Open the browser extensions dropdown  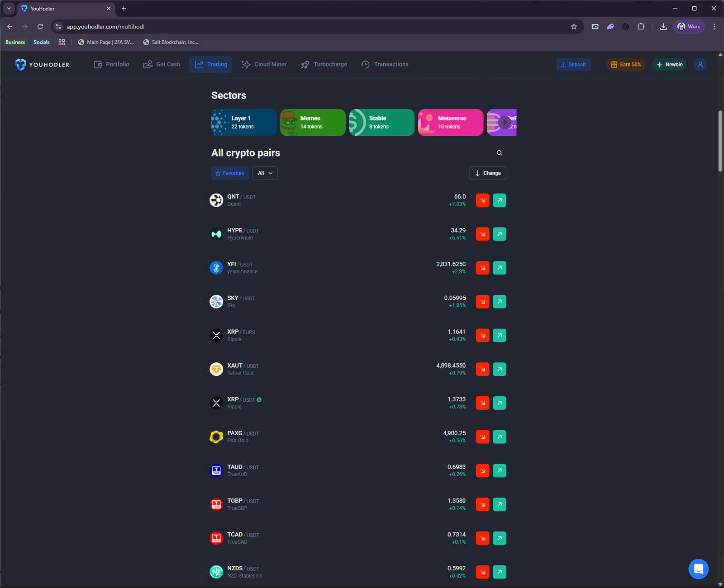point(641,26)
